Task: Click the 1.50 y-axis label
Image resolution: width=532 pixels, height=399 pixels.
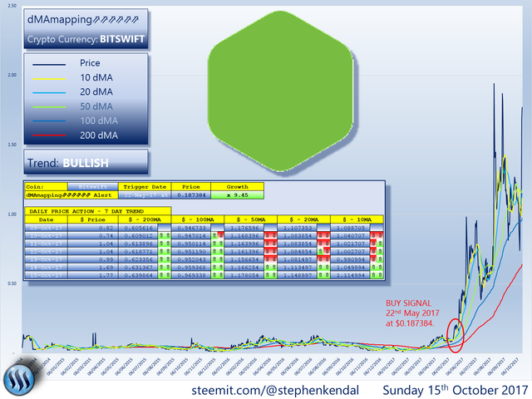Action: point(12,145)
